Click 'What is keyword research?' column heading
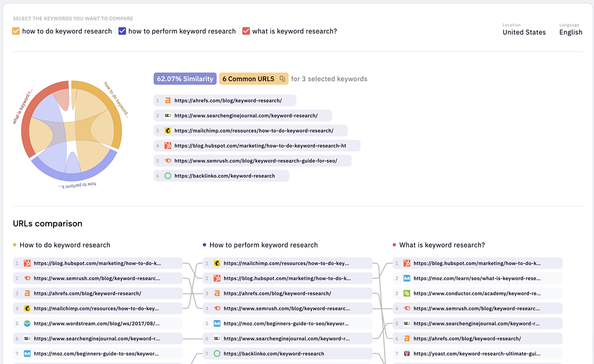 click(442, 245)
